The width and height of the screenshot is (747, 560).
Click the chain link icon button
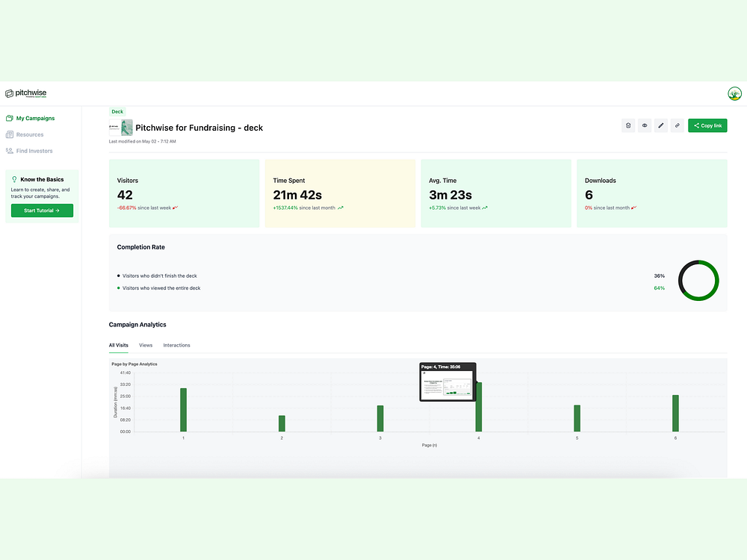pos(677,125)
